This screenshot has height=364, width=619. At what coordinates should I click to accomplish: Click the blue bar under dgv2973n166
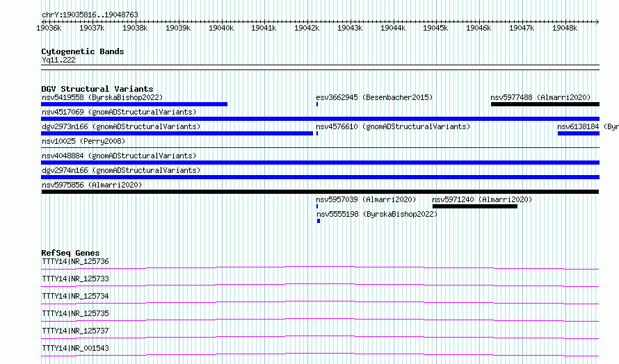coord(177,133)
